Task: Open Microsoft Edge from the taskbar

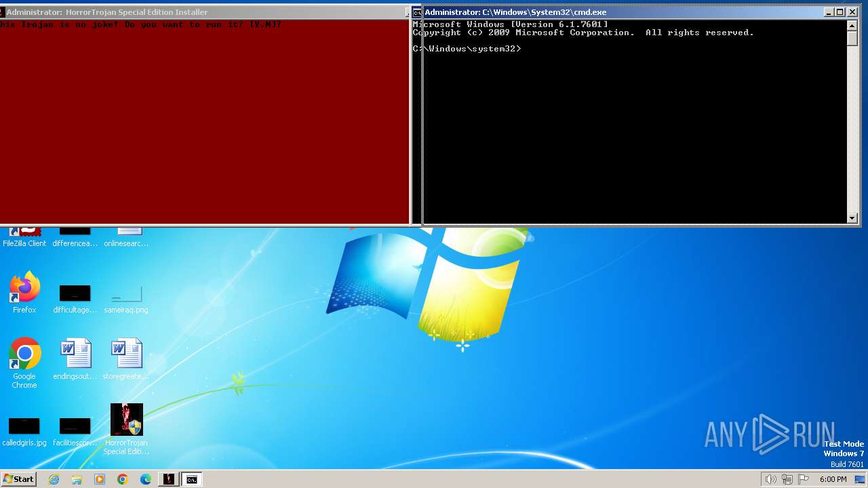Action: pyautogui.click(x=146, y=479)
